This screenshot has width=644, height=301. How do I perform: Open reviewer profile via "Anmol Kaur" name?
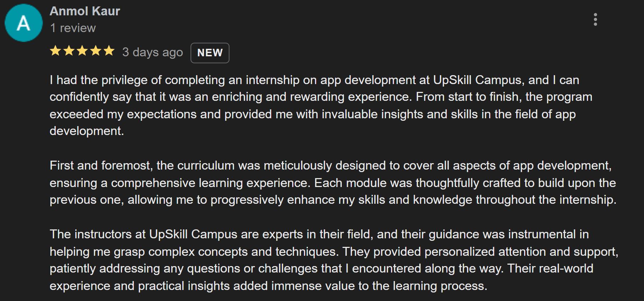click(85, 11)
